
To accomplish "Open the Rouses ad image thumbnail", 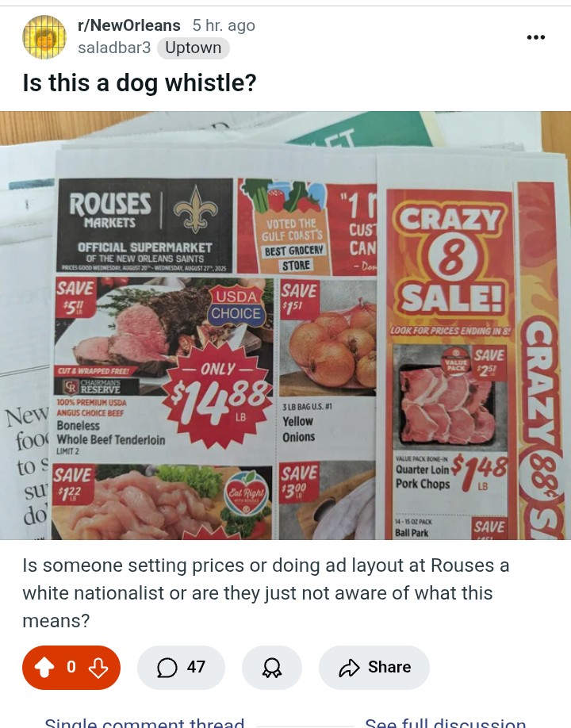I will [x=285, y=325].
